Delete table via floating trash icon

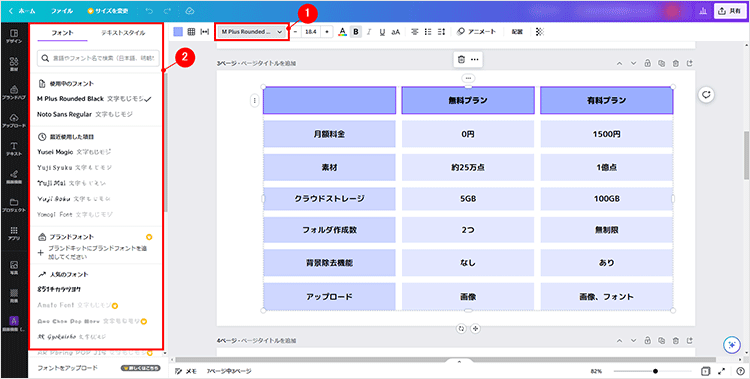(x=461, y=59)
